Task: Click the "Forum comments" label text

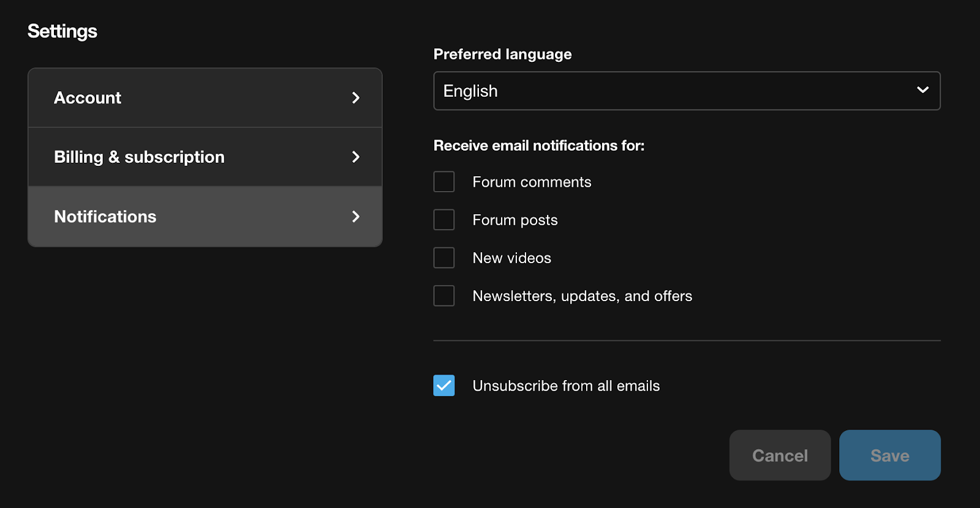Action: (532, 182)
